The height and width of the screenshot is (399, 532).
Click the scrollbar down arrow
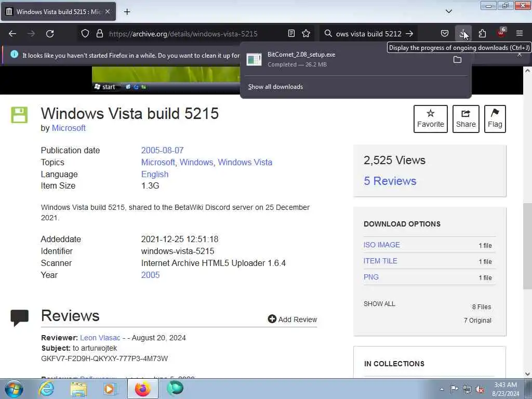527,374
